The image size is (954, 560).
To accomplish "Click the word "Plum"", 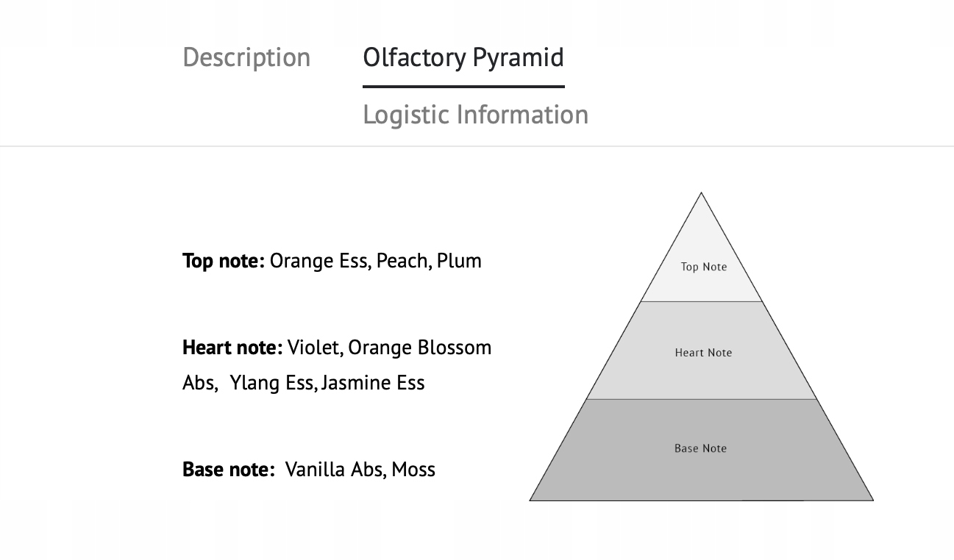I will (459, 261).
